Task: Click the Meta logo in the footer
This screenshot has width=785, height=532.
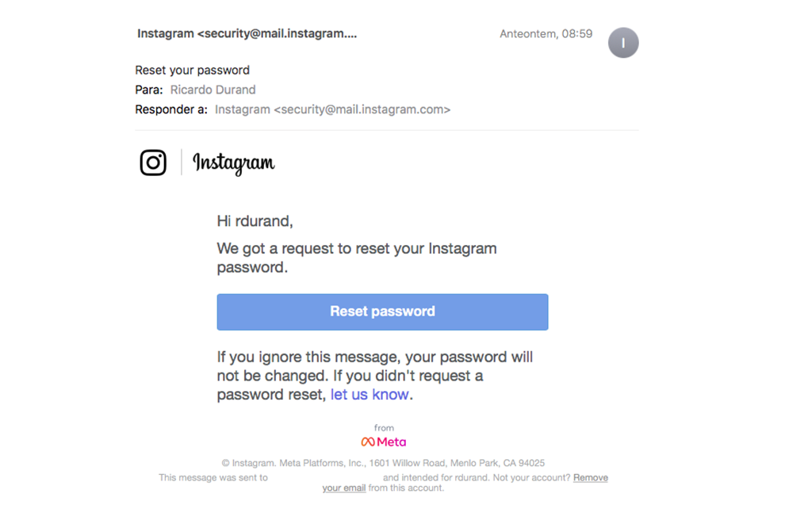Action: pos(384,442)
